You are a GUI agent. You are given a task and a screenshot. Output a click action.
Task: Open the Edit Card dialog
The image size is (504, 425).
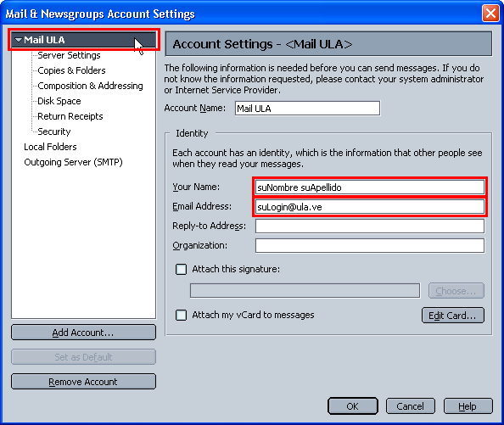click(x=452, y=316)
